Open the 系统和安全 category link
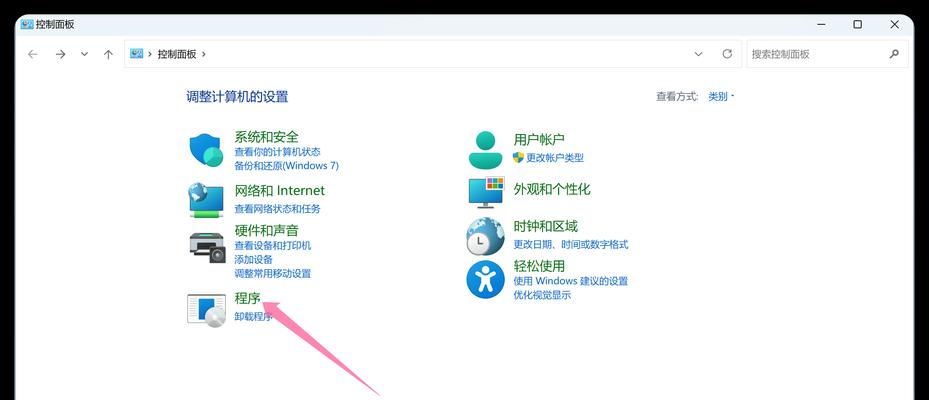The height and width of the screenshot is (400, 929). tap(267, 137)
